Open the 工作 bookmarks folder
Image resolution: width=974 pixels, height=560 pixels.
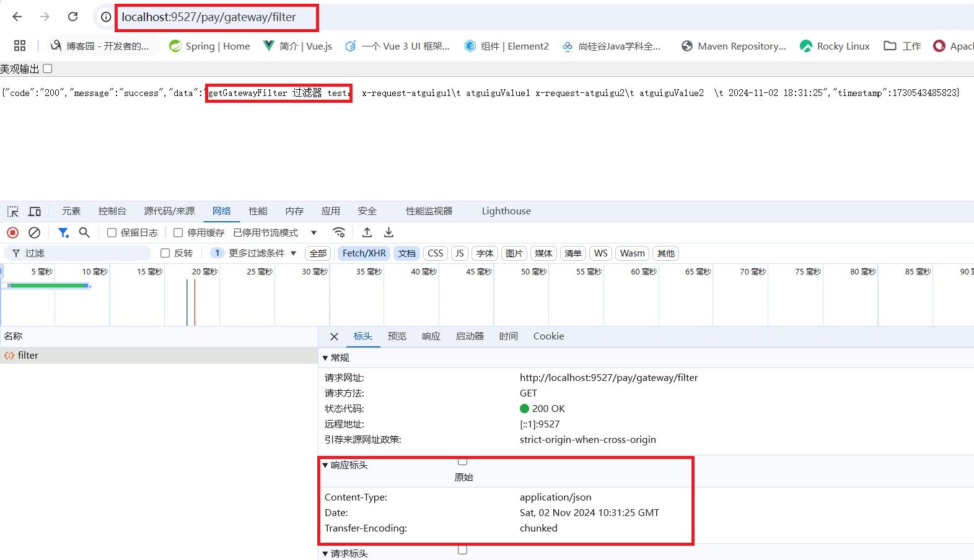tap(902, 46)
